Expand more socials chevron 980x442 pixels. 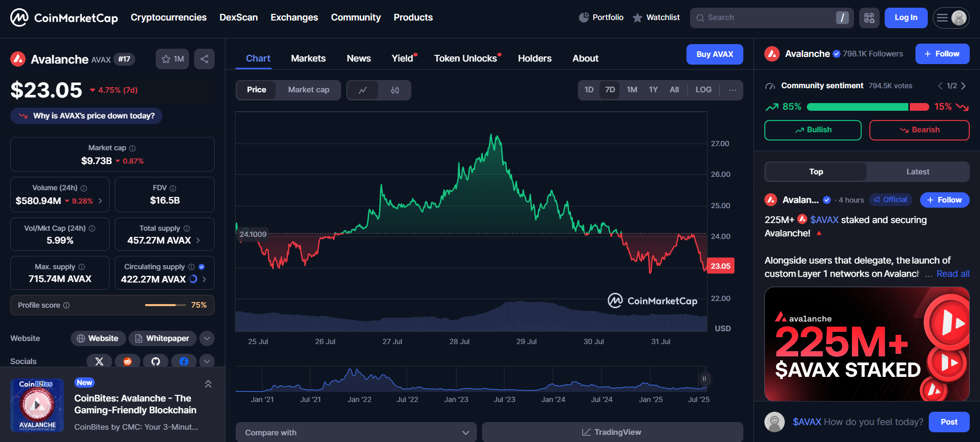pos(207,361)
